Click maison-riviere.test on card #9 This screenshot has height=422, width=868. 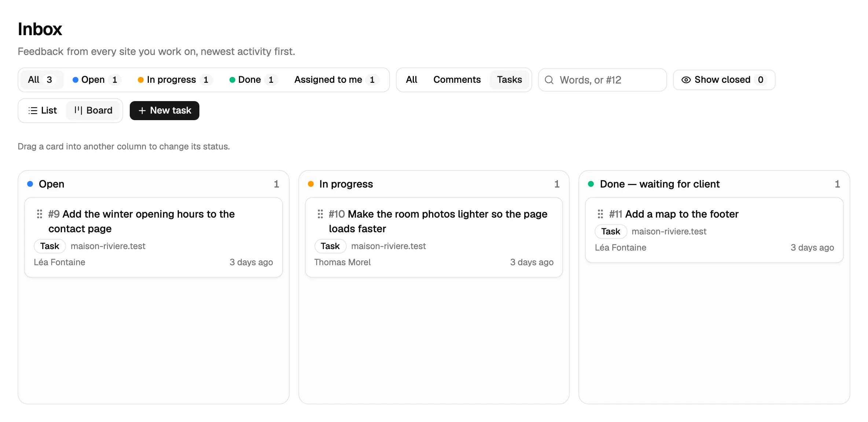coord(108,246)
